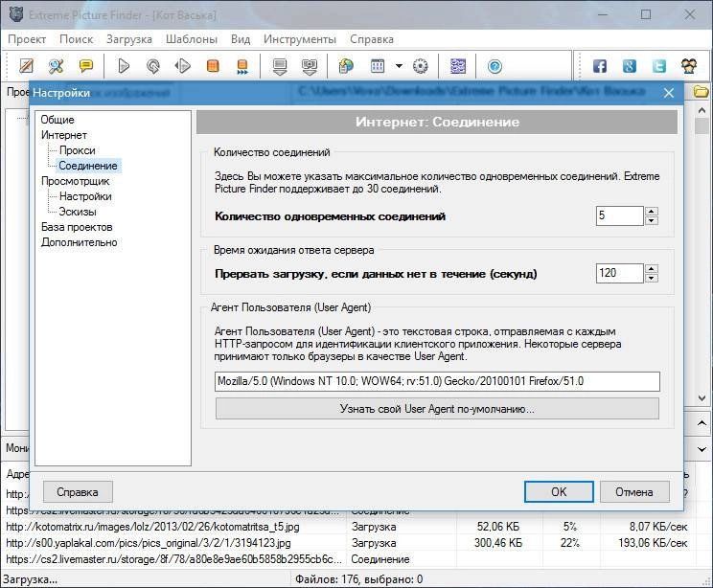Select Прокси in settings tree

78,150
